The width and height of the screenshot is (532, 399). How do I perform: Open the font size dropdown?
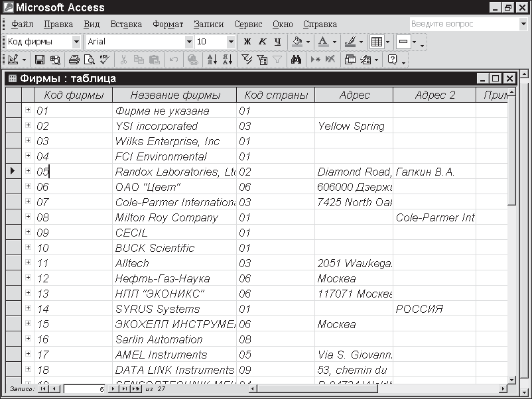[231, 42]
